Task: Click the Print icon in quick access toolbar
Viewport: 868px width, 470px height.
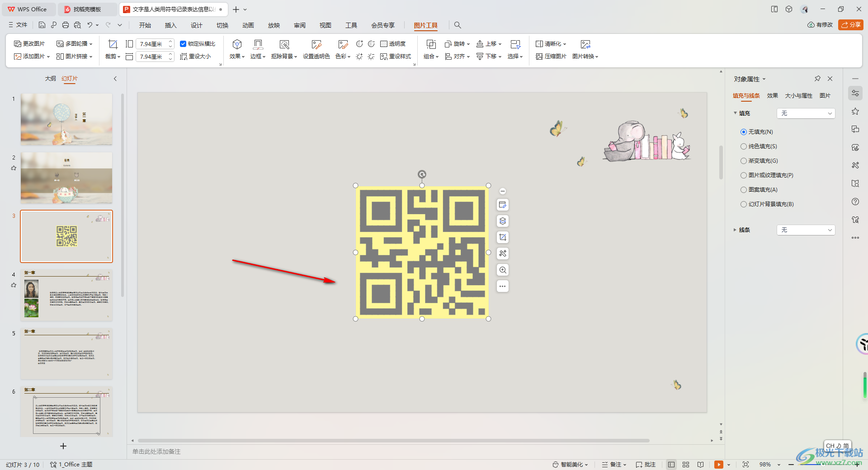Action: coord(66,25)
